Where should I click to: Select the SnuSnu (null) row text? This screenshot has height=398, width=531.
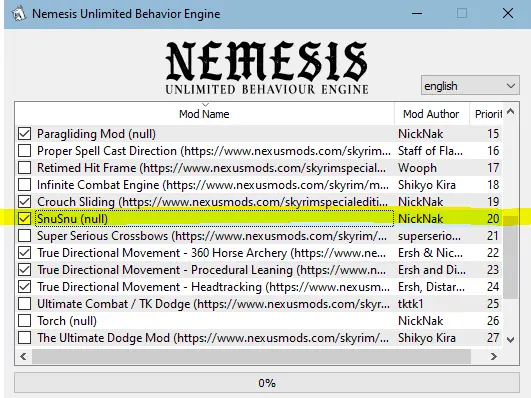tap(72, 219)
